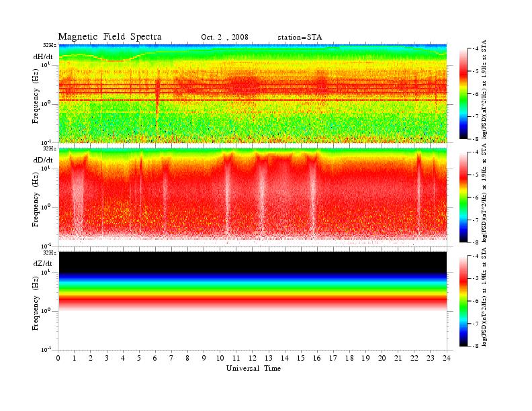Click hour tick label "6" on the time axis
532x411 pixels.
click(x=155, y=359)
